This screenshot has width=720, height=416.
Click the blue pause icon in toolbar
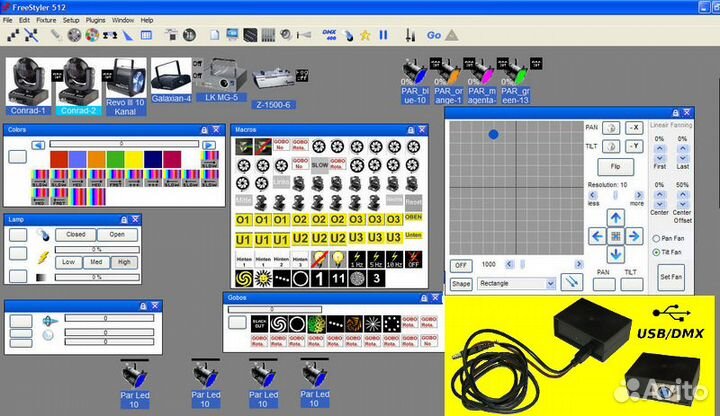click(383, 35)
